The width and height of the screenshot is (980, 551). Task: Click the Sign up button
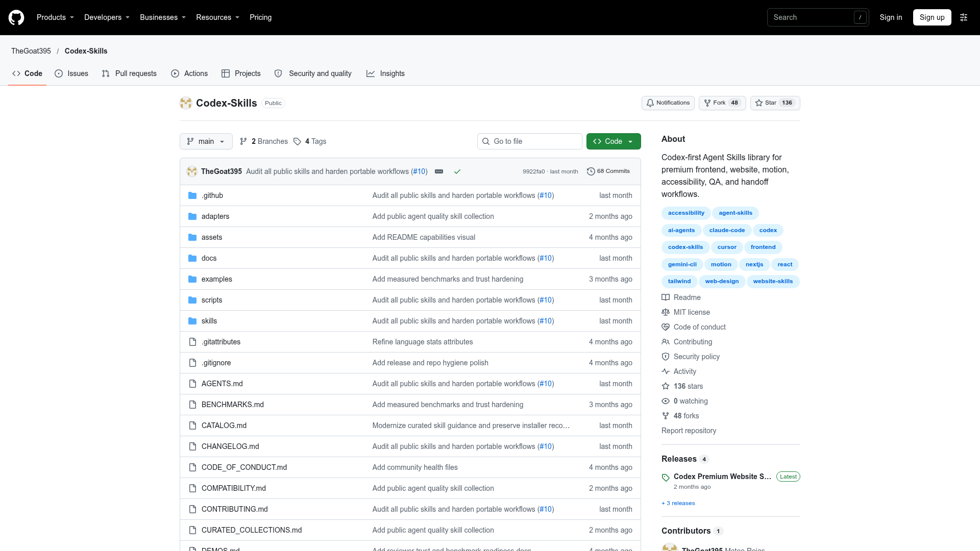(932, 17)
